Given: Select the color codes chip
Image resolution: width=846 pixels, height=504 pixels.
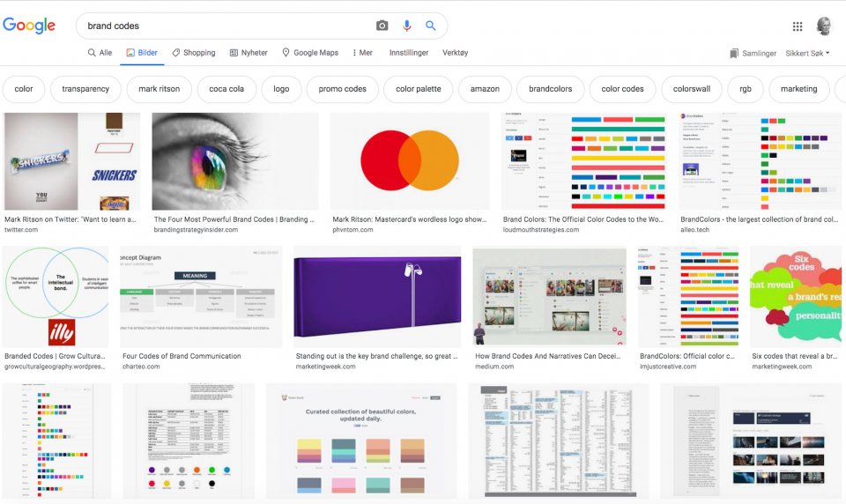Looking at the screenshot, I should click(623, 89).
